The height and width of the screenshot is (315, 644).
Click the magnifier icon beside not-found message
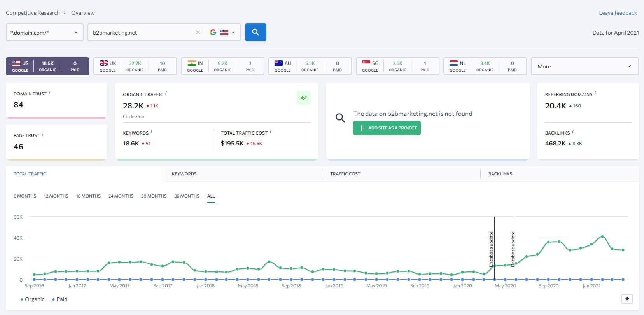coord(340,118)
